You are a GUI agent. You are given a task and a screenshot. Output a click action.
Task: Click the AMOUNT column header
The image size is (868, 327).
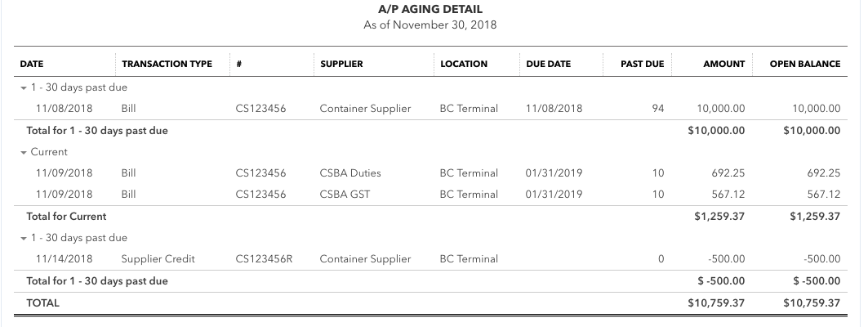[x=724, y=64]
